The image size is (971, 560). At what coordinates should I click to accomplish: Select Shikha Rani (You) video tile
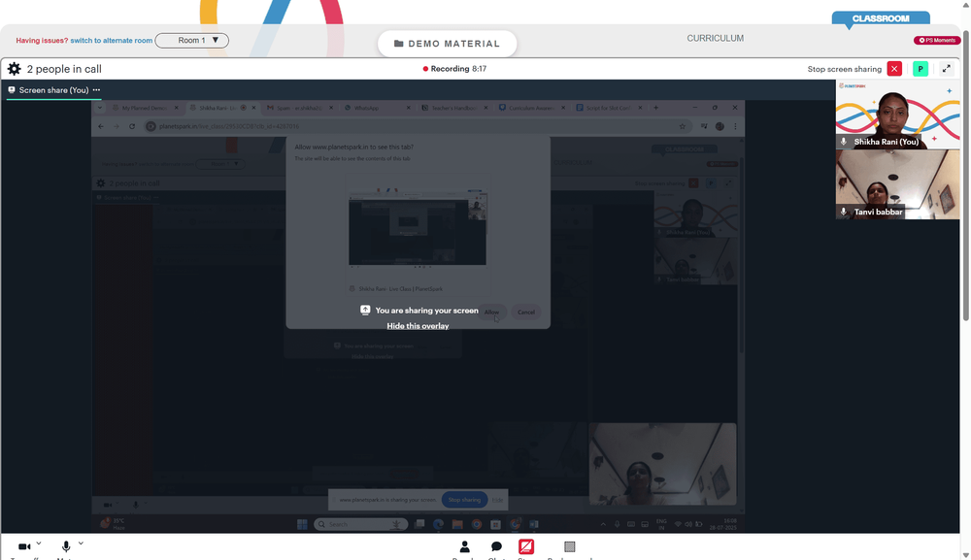897,115
